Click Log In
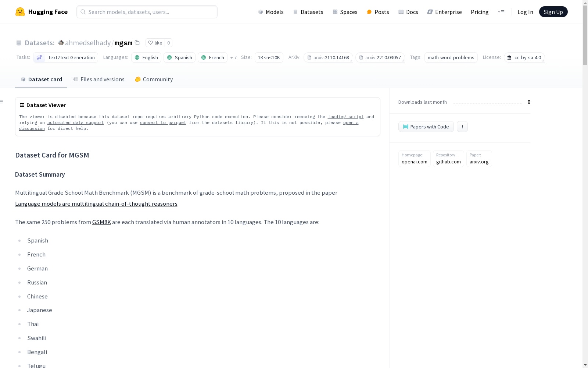 [525, 12]
